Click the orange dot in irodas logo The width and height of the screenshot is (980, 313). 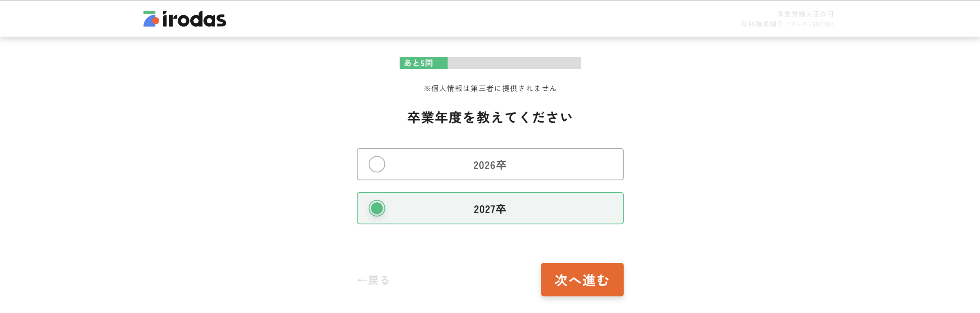click(155, 20)
